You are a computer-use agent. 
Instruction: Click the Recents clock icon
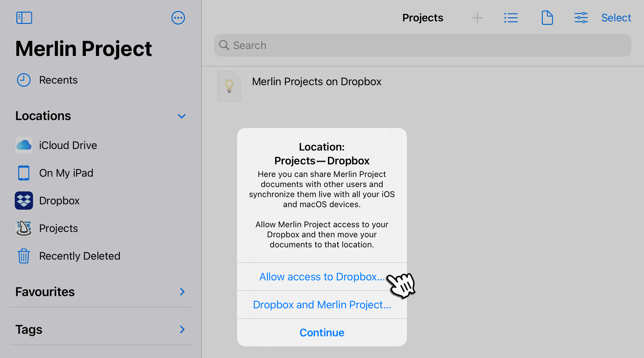24,80
